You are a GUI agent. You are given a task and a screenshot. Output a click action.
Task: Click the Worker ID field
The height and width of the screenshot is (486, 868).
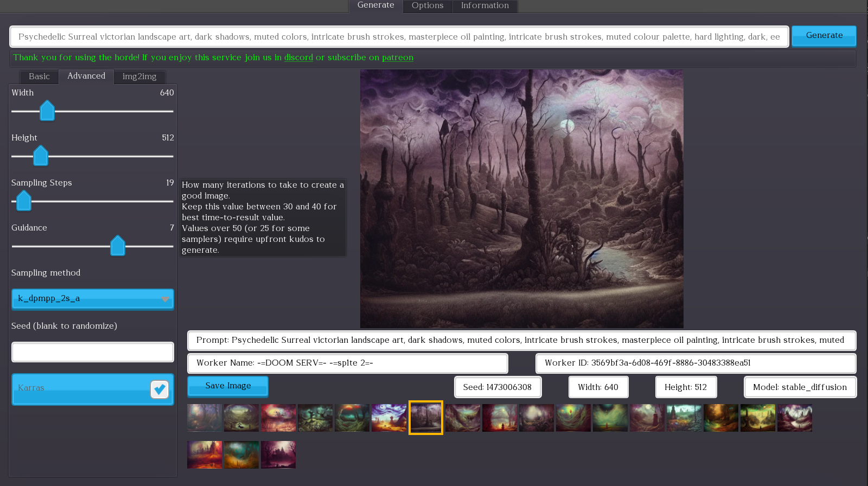pyautogui.click(x=696, y=363)
